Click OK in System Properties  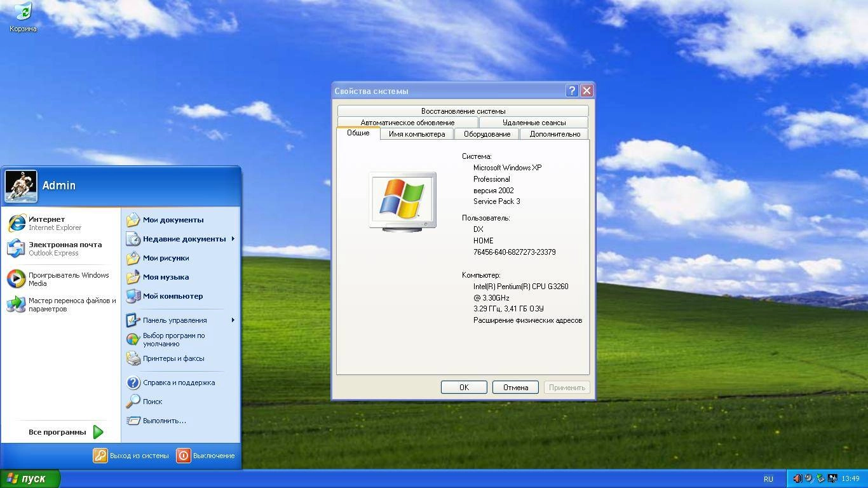464,388
